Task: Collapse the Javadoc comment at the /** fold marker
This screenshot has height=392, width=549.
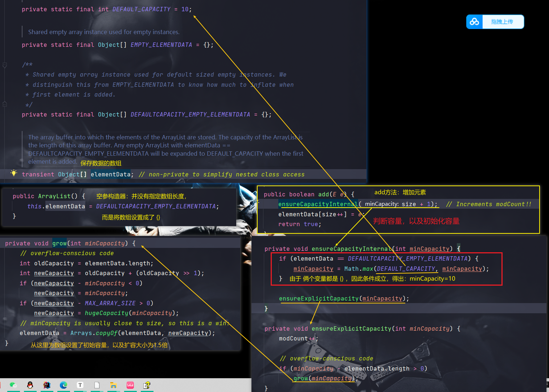Action: coord(5,65)
